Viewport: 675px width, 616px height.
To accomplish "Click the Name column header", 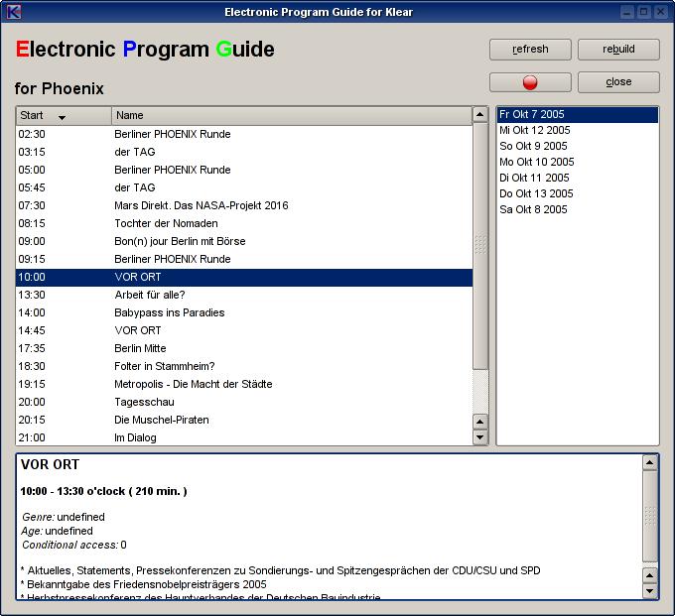I will tap(292, 116).
